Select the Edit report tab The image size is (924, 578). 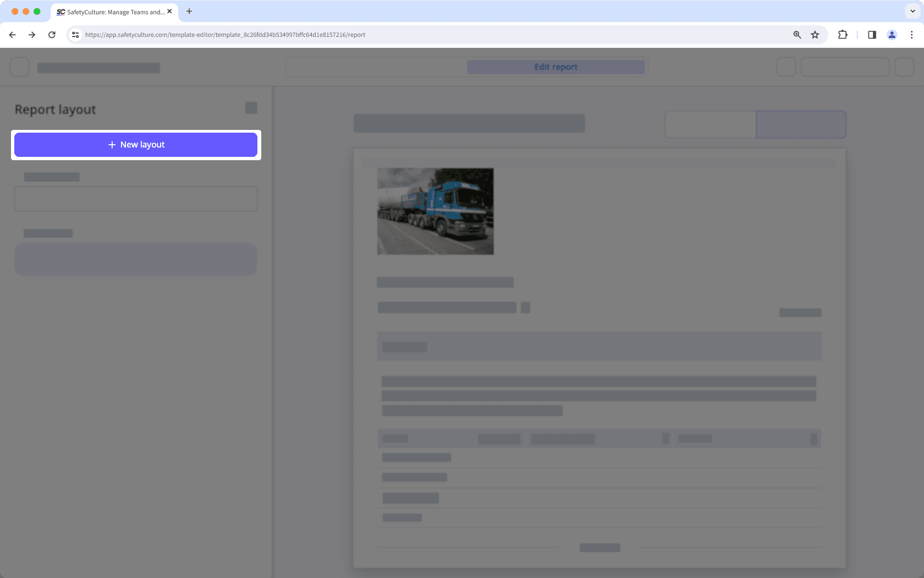555,67
